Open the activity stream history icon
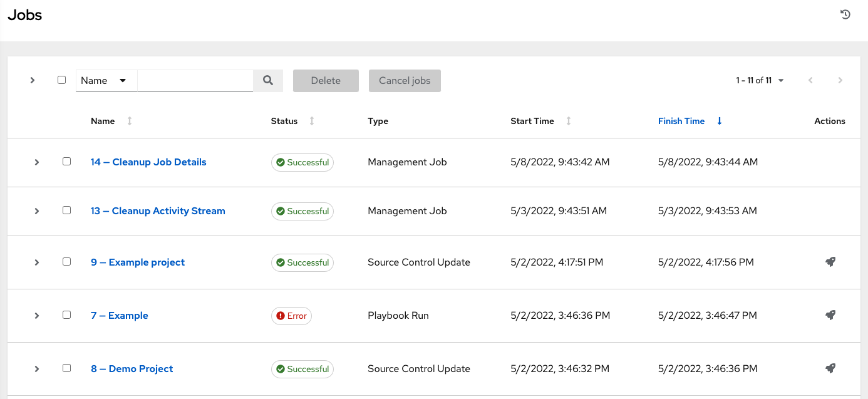The height and width of the screenshot is (399, 868). (x=845, y=14)
